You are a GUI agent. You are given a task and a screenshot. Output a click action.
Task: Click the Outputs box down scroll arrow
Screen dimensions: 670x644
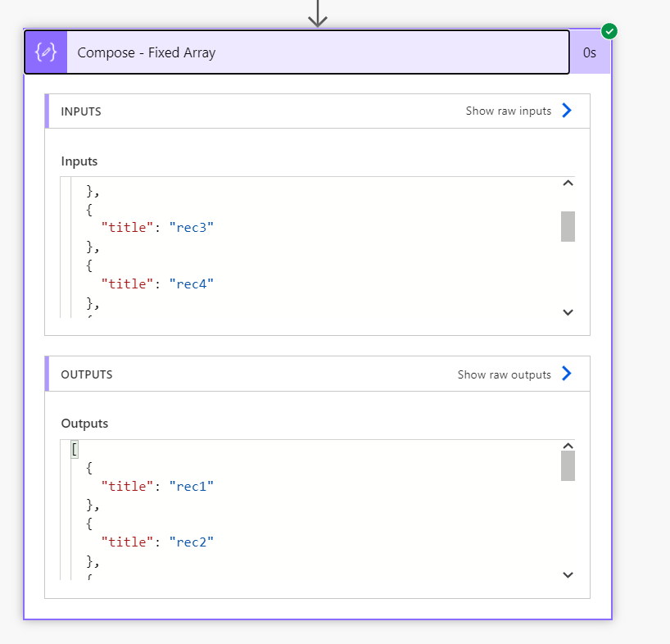(568, 575)
